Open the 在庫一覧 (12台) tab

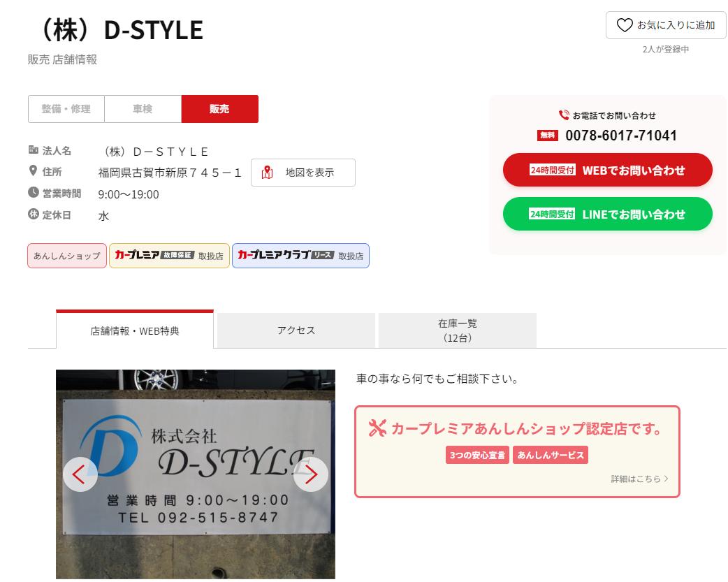click(458, 330)
